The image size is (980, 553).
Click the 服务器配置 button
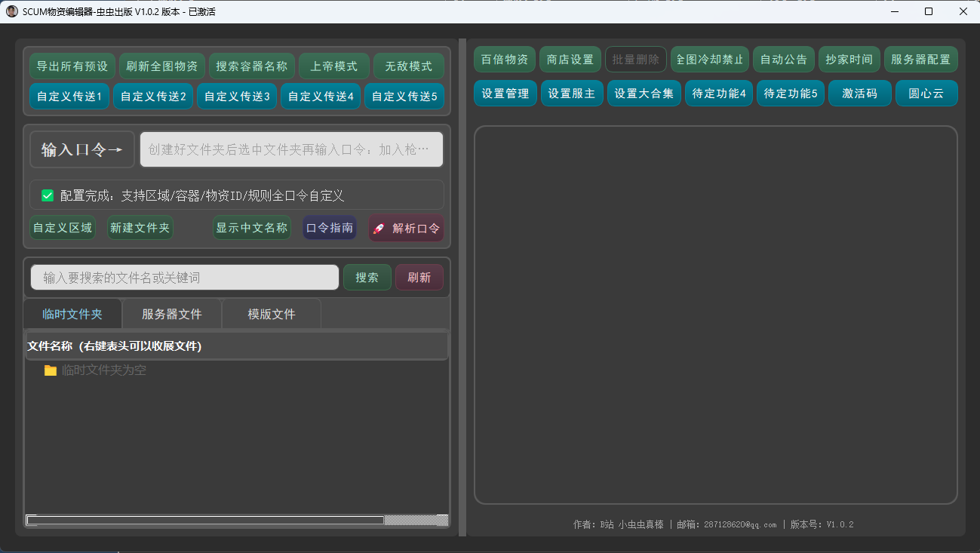coord(920,60)
